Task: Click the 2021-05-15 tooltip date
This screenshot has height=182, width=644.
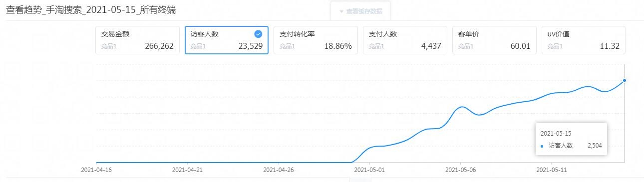Action: (556, 134)
